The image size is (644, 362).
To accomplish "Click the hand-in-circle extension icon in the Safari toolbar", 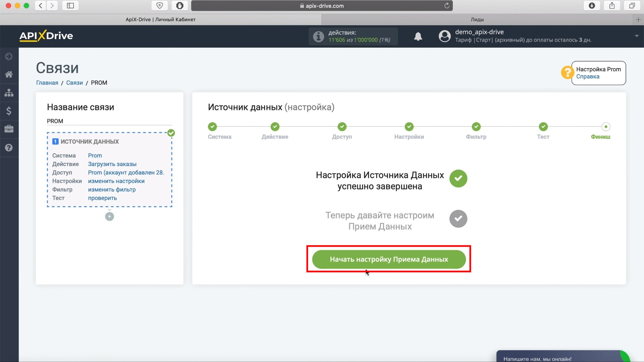I will tap(180, 6).
